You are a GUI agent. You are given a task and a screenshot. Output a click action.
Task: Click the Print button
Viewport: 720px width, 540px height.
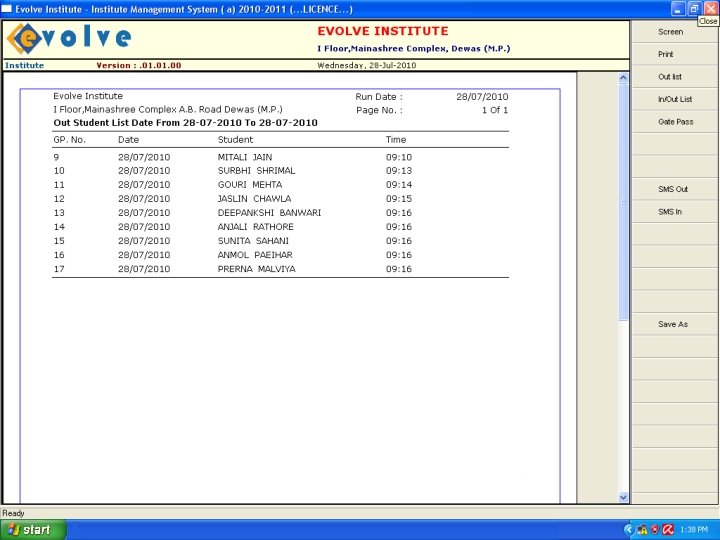click(675, 54)
